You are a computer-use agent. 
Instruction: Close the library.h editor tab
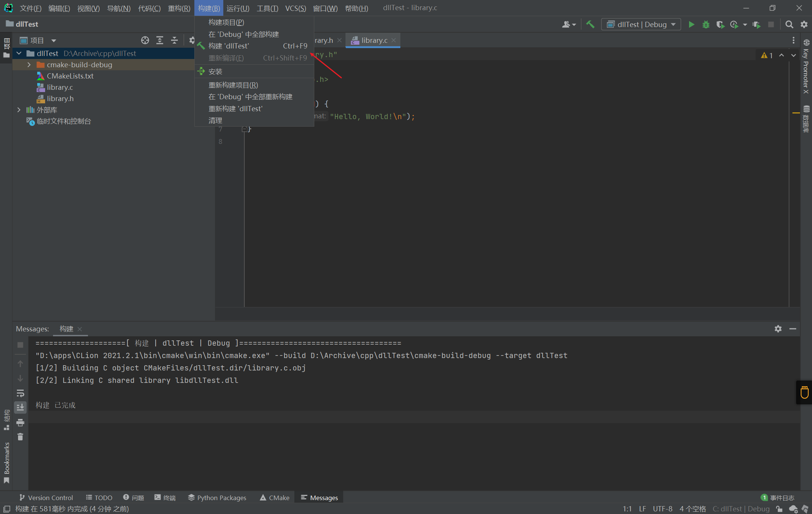[339, 40]
